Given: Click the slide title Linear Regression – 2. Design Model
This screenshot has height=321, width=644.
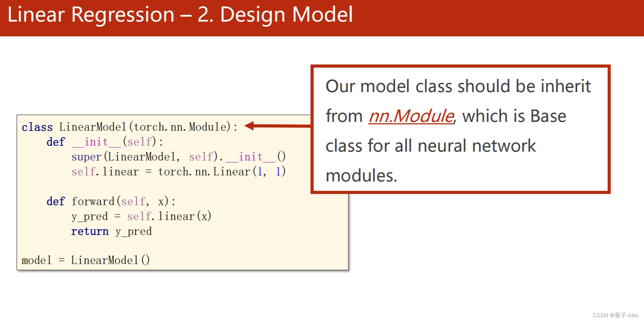Looking at the screenshot, I should tap(180, 15).
